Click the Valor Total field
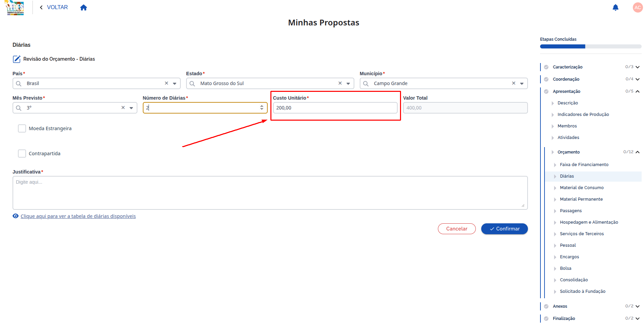This screenshot has height=324, width=644. pos(465,108)
